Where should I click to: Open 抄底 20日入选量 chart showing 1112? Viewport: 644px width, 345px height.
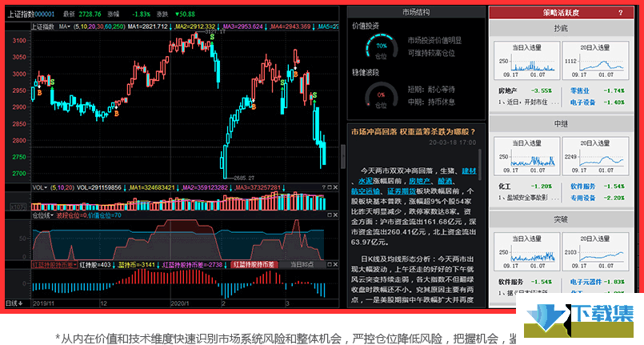pos(595,60)
